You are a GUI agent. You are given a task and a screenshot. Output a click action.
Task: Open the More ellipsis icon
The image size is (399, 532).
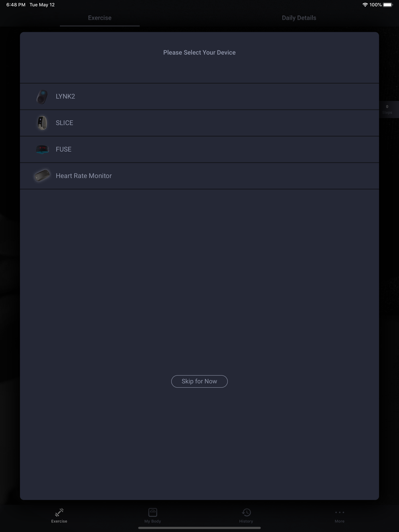(340, 512)
